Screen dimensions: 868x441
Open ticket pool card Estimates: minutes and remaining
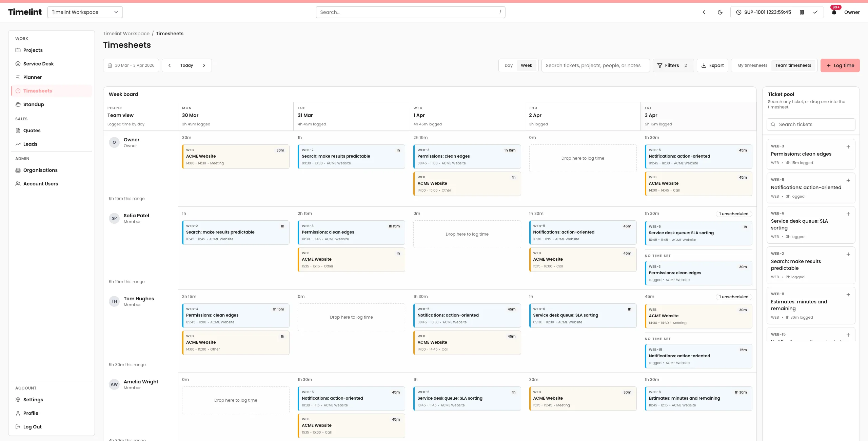tap(811, 305)
